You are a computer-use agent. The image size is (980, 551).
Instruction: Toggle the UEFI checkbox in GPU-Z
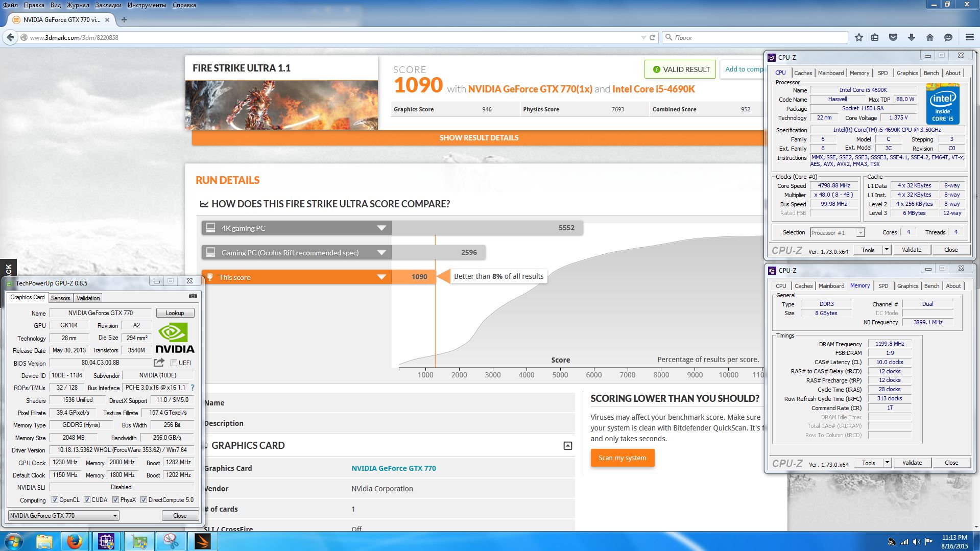point(174,363)
